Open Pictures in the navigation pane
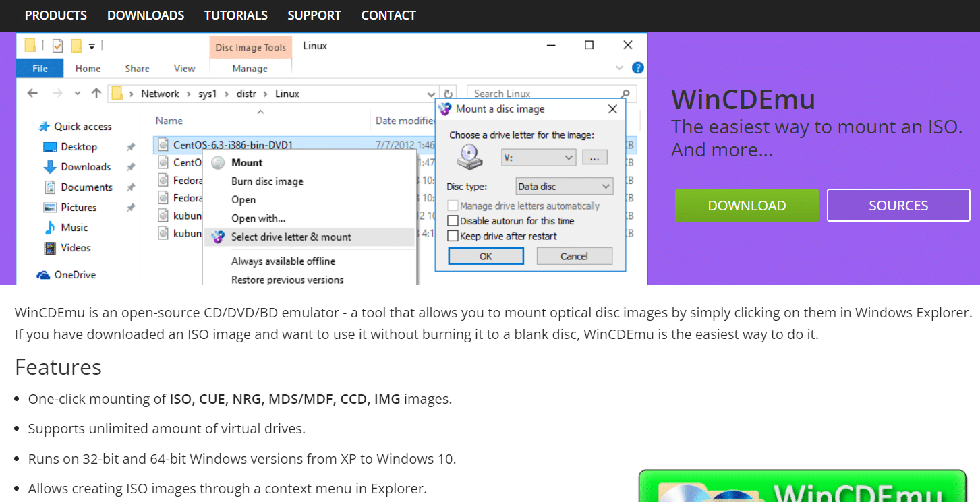The width and height of the screenshot is (980, 502). click(x=69, y=207)
